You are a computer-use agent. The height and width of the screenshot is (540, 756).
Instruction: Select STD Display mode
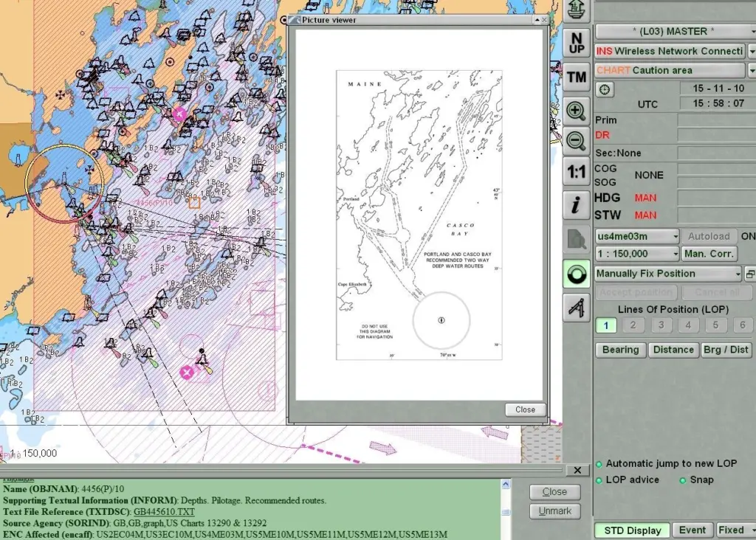coord(632,530)
